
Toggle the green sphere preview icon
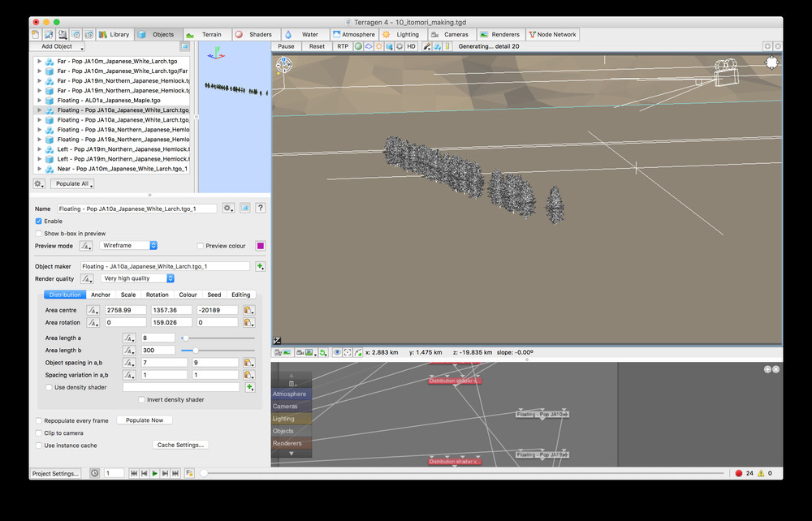coord(358,46)
